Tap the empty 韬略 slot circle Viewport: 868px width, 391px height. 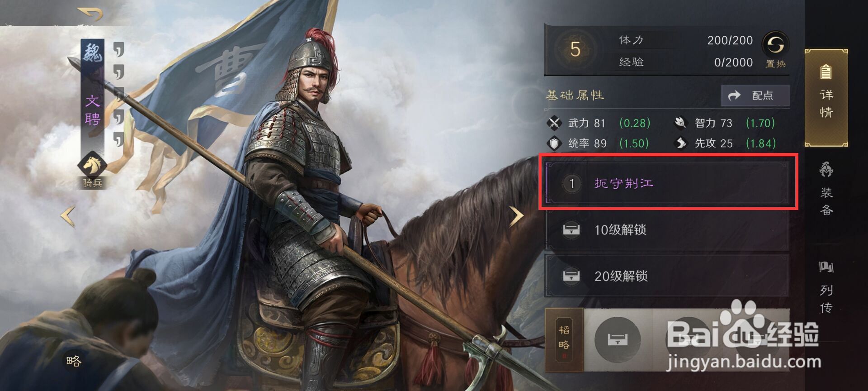tap(618, 339)
